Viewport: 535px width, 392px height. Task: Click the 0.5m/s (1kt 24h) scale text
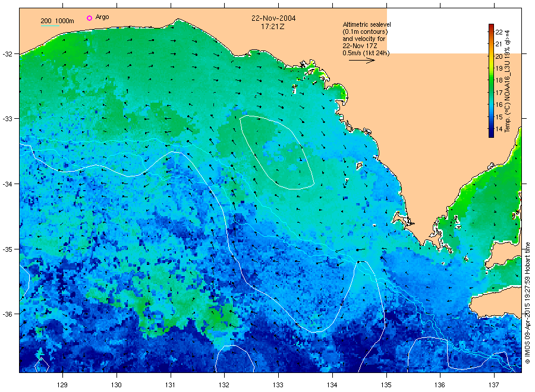tap(366, 53)
